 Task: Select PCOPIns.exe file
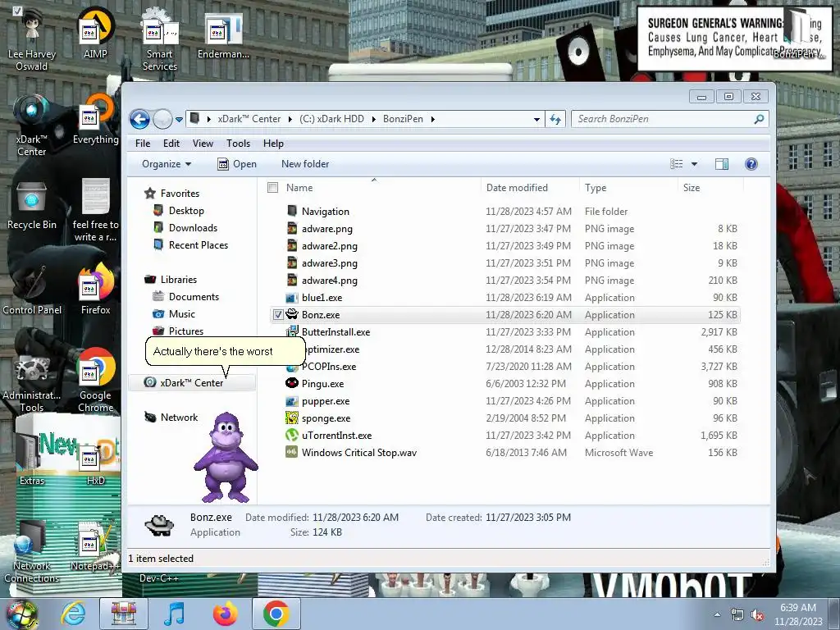[x=328, y=367]
